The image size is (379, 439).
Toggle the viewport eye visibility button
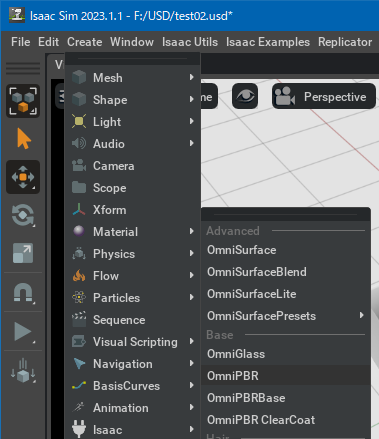tap(245, 96)
